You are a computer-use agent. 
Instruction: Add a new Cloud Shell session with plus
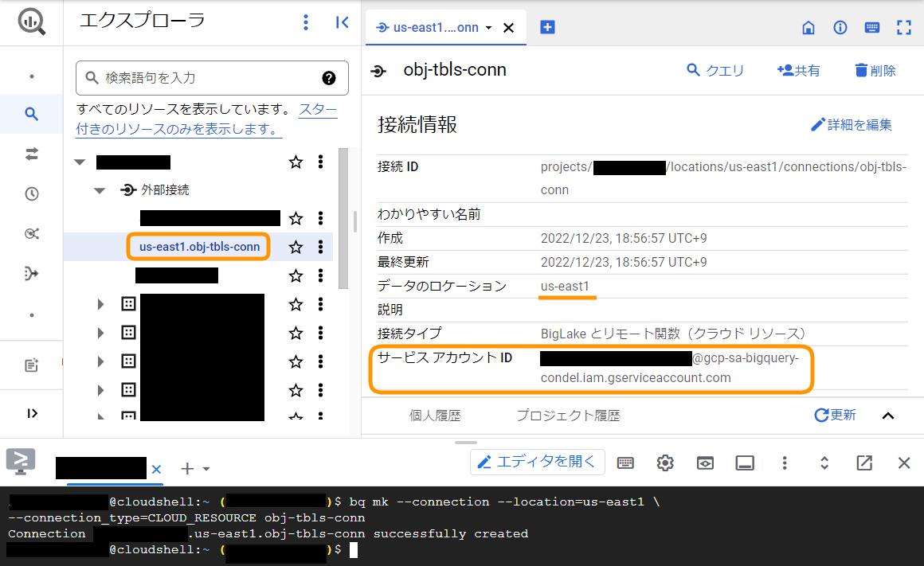point(187,469)
